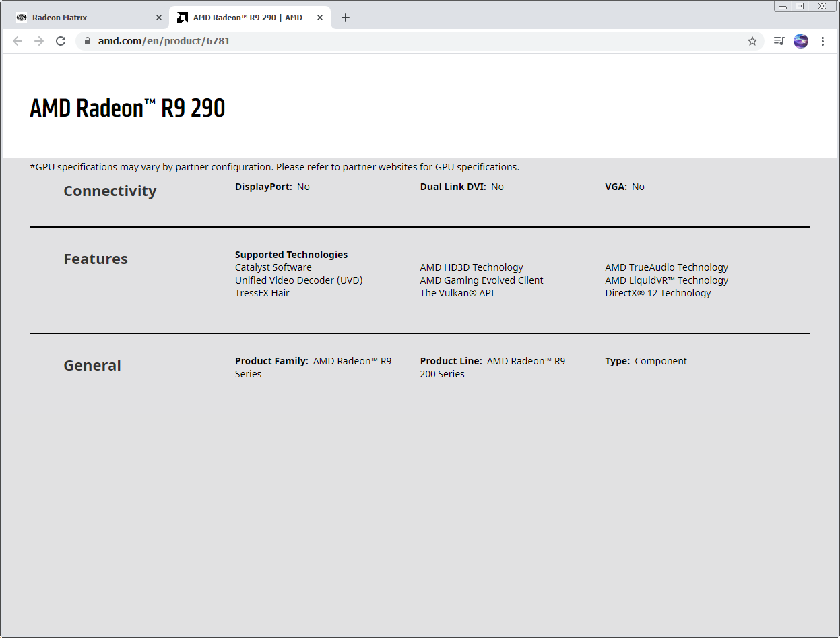The width and height of the screenshot is (840, 638).
Task: Click AMD TrueAudio Technology text
Action: tap(667, 267)
